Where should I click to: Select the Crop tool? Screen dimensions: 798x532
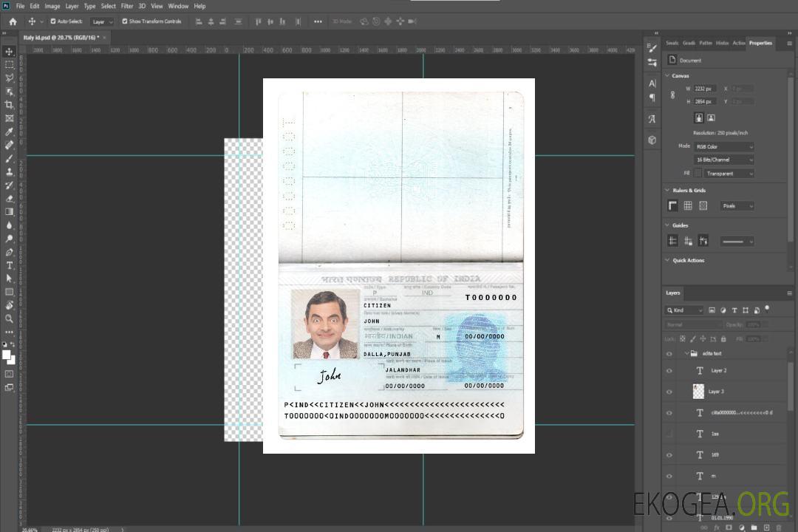tap(9, 105)
